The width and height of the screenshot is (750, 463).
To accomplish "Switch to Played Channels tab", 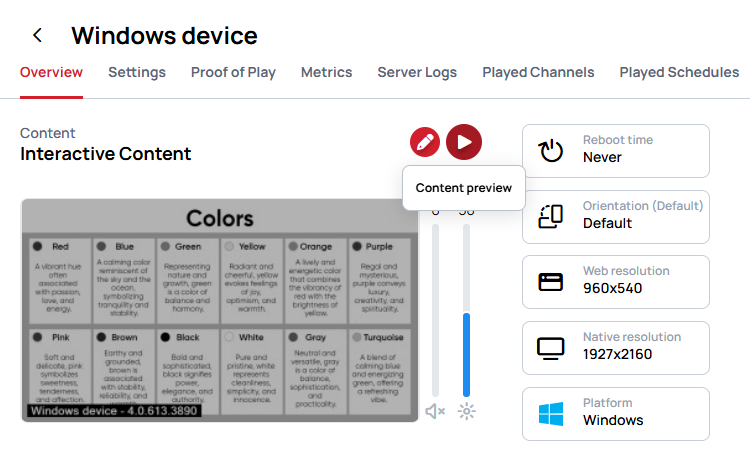I will click(x=538, y=72).
